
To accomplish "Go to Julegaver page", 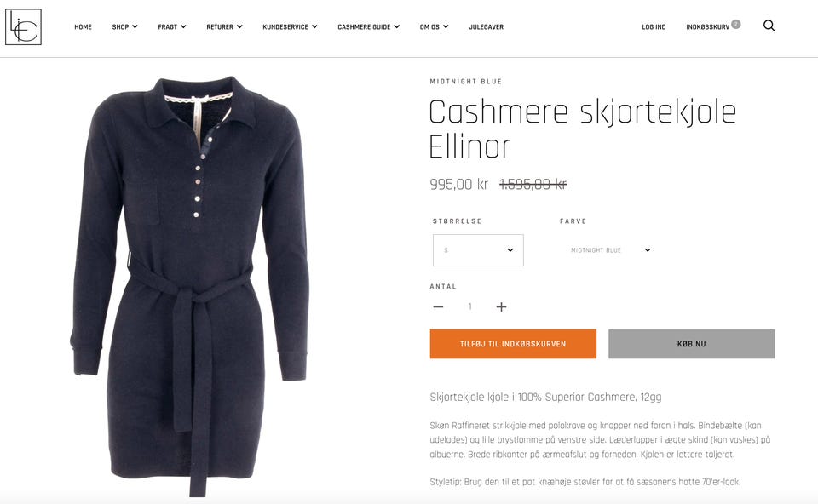I will click(487, 26).
